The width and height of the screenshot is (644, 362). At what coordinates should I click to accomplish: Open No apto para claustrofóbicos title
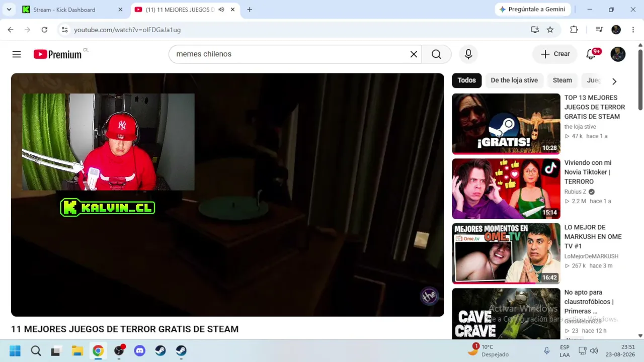pyautogui.click(x=589, y=302)
